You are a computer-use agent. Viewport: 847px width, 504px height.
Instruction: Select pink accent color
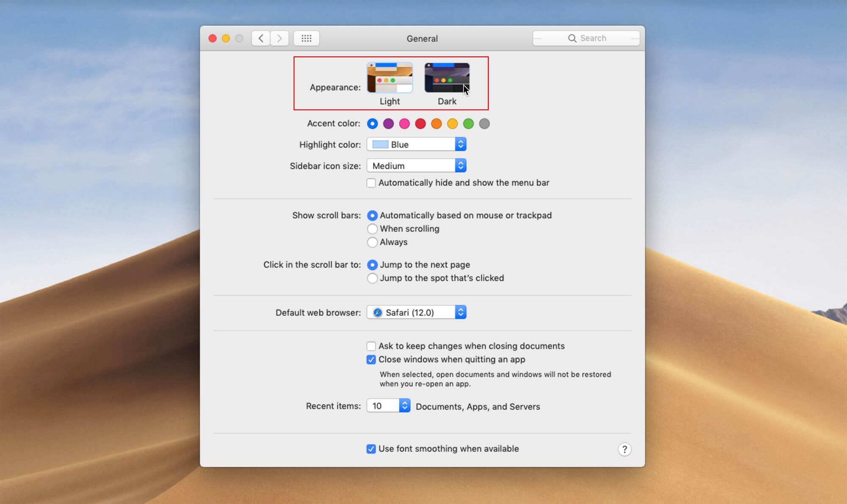point(404,124)
